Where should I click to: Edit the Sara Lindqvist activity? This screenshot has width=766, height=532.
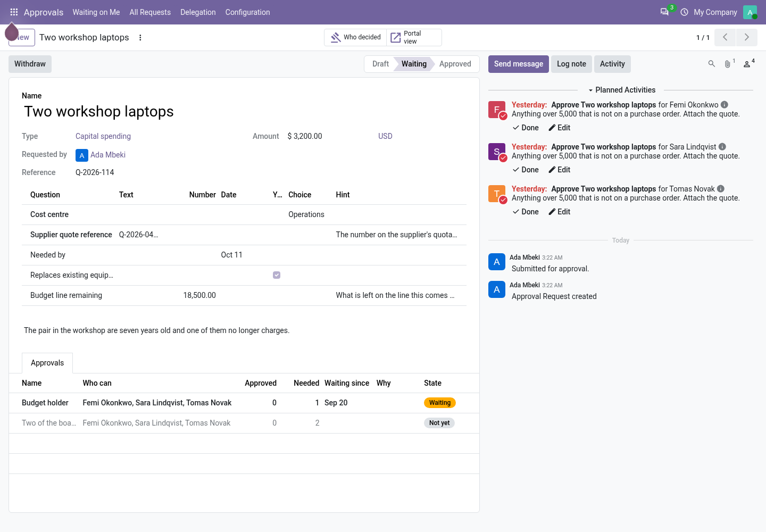[x=560, y=170]
